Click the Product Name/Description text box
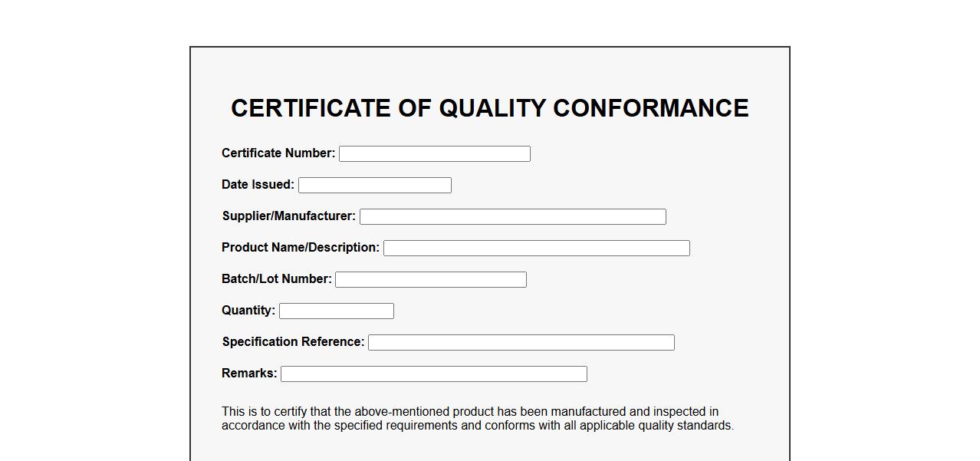The height and width of the screenshot is (461, 980). point(536,249)
